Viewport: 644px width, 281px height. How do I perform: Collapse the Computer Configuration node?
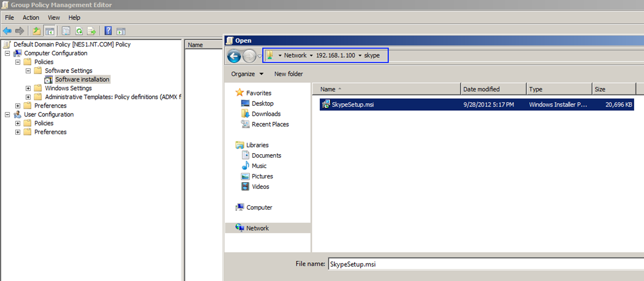(x=7, y=53)
